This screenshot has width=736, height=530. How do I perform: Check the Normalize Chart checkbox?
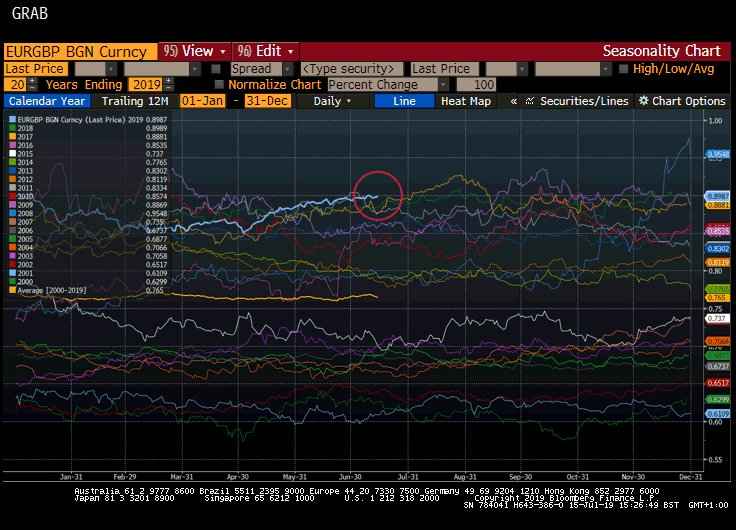(219, 85)
